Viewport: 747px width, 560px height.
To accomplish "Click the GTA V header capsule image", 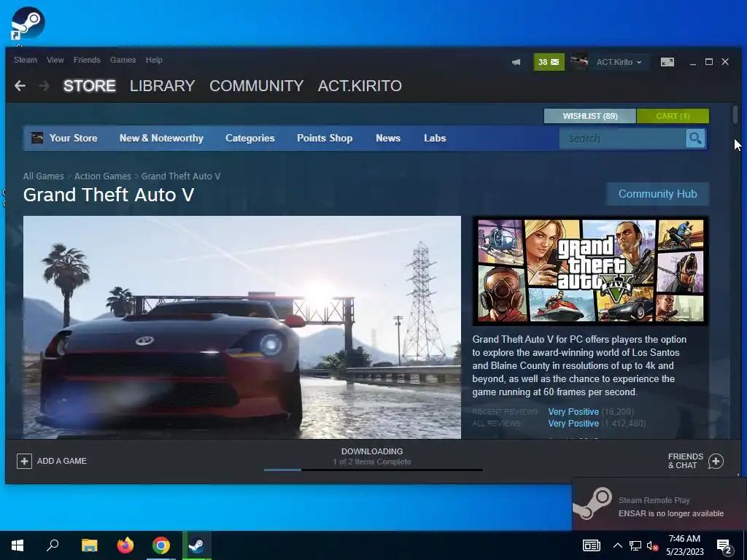I will [590, 271].
